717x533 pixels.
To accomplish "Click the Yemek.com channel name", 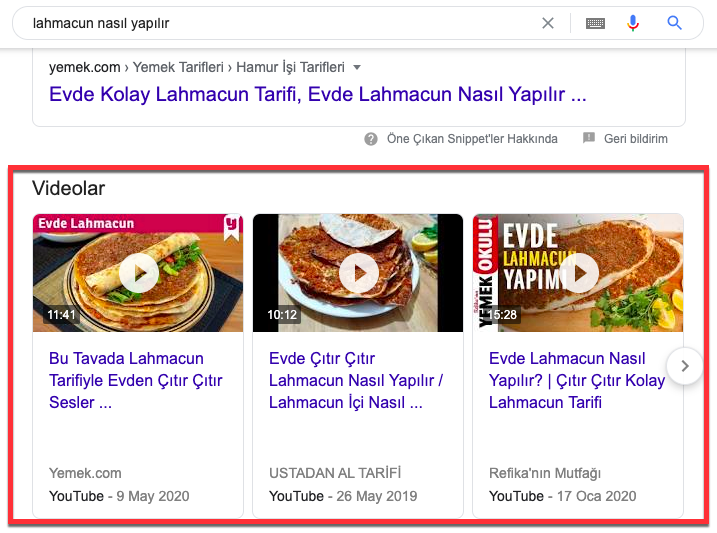I will (x=85, y=473).
